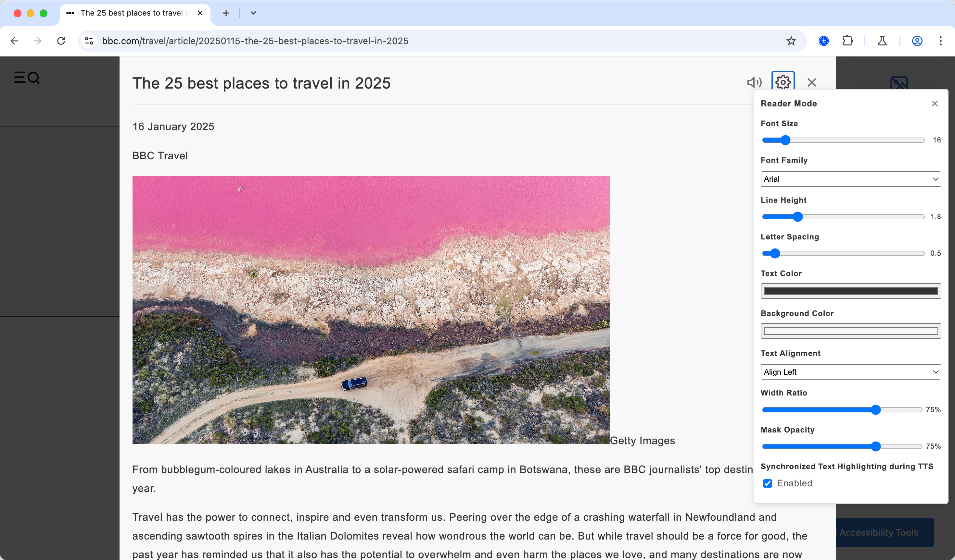The height and width of the screenshot is (560, 955).
Task: Exit reader view with the X icon
Action: click(811, 82)
